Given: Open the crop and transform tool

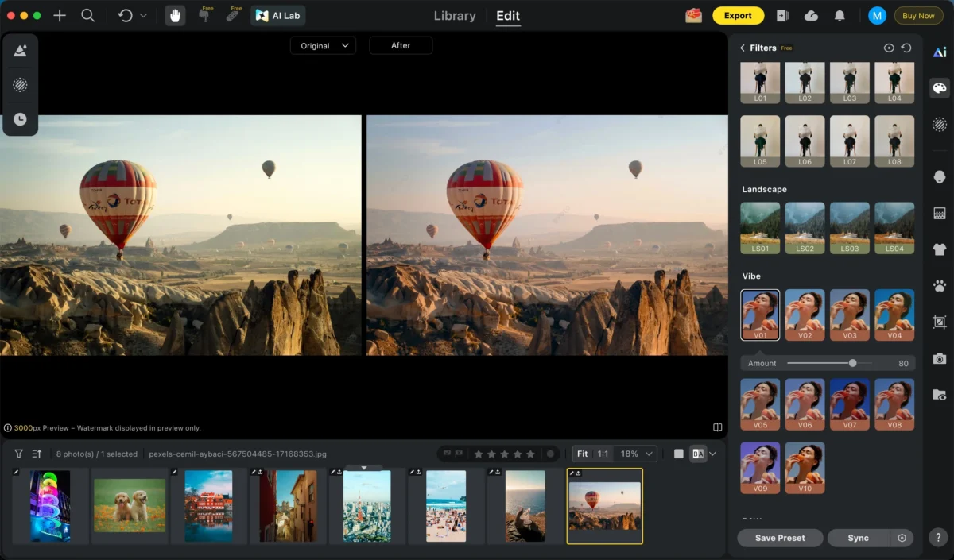Looking at the screenshot, I should tap(939, 322).
